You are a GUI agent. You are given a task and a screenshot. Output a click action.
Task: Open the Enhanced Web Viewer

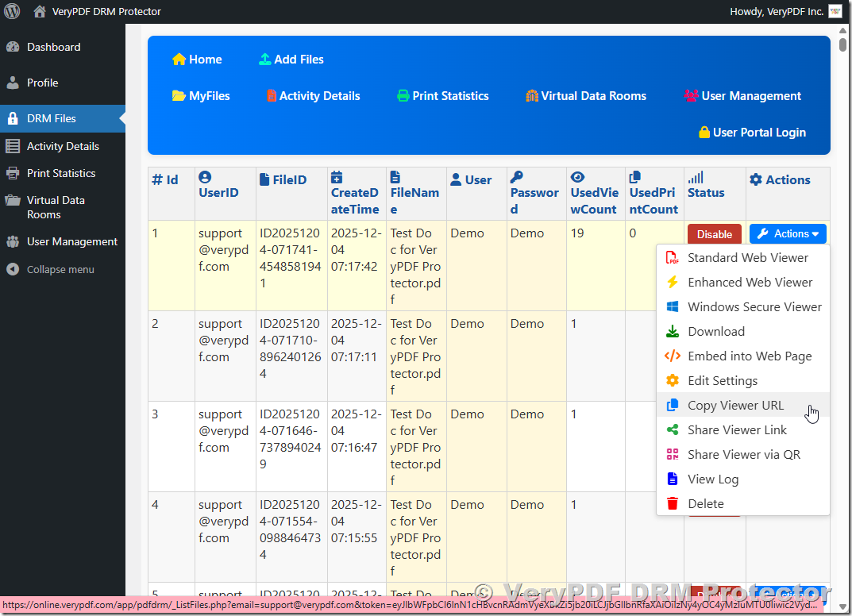click(x=749, y=282)
